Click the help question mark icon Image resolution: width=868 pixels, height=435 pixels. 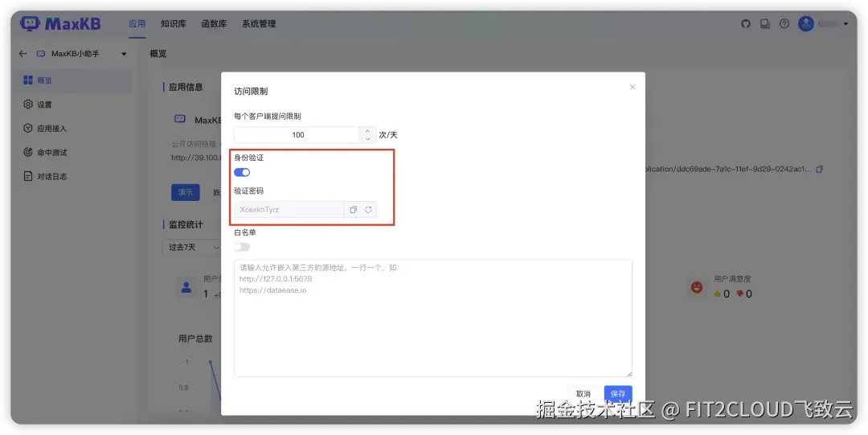point(784,24)
